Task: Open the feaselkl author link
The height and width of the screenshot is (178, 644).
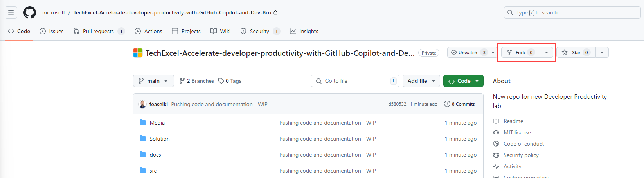Action: tap(158, 104)
